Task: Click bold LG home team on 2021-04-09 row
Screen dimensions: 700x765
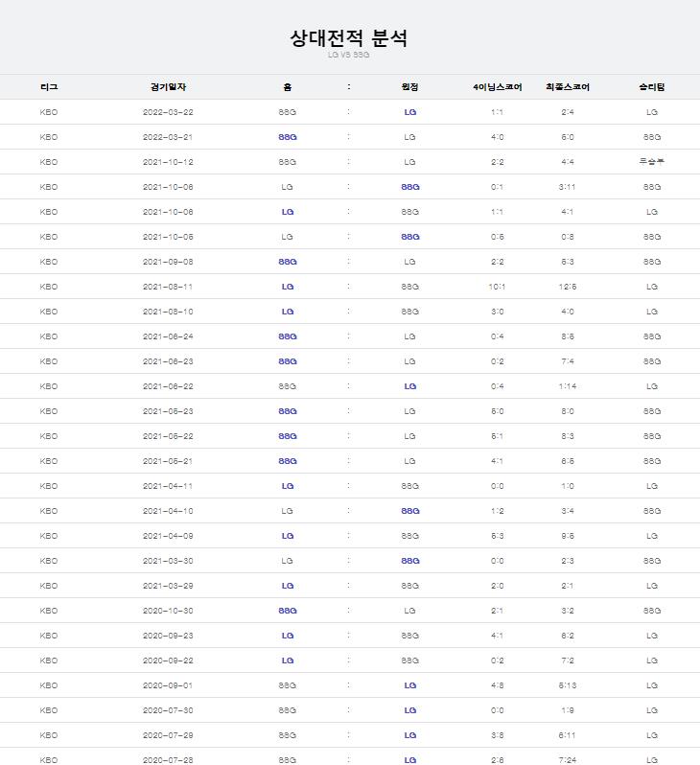Action: point(288,536)
